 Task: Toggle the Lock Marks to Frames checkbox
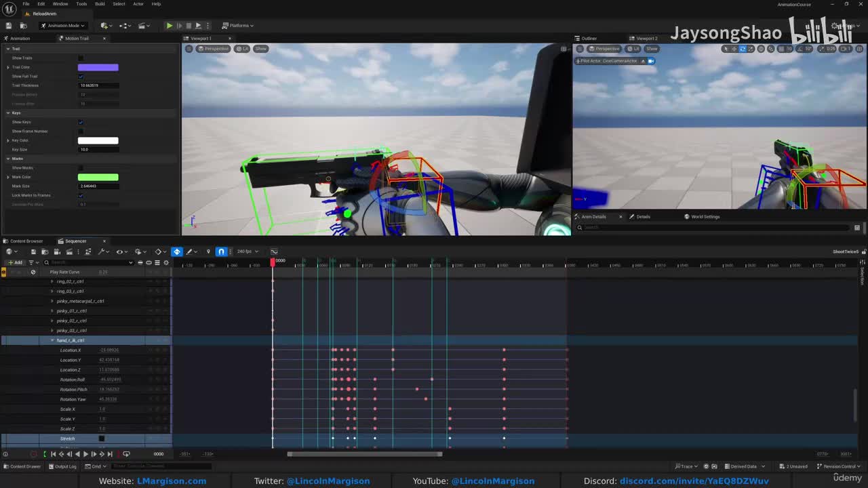tap(81, 195)
